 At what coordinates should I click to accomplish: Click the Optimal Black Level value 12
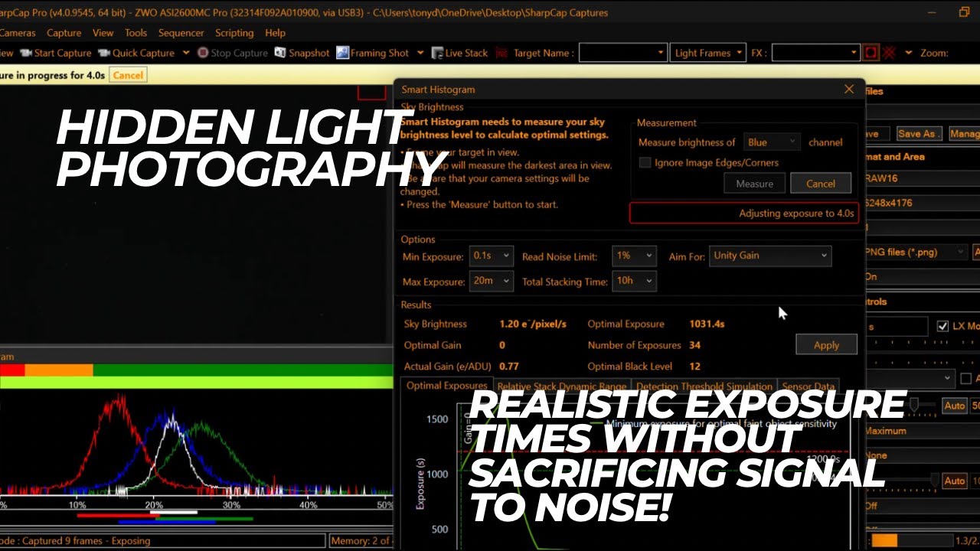695,367
